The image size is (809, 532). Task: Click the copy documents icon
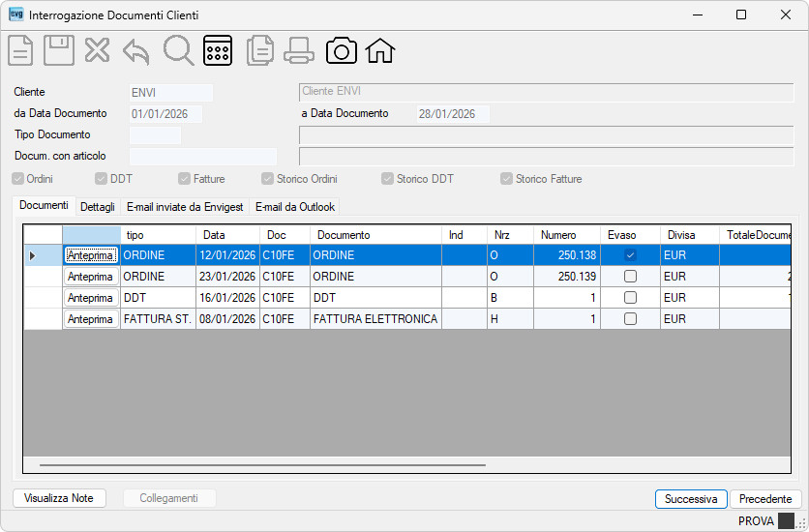(x=260, y=50)
